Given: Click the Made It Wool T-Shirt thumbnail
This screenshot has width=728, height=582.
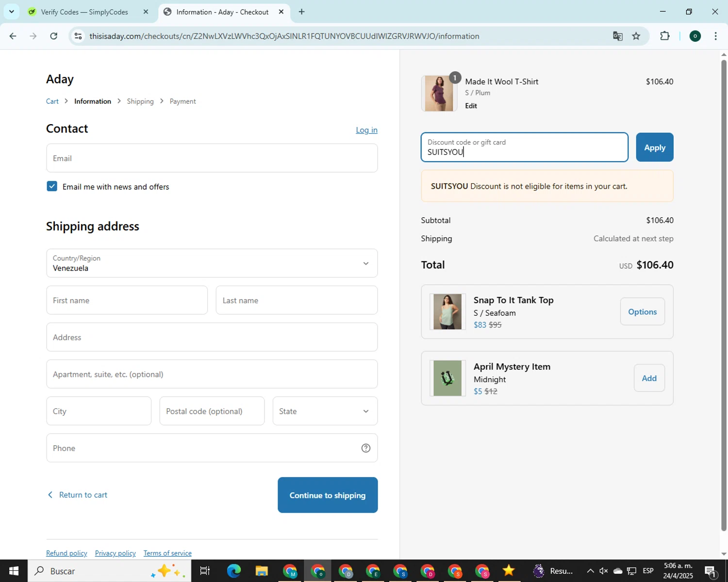Looking at the screenshot, I should pyautogui.click(x=439, y=93).
